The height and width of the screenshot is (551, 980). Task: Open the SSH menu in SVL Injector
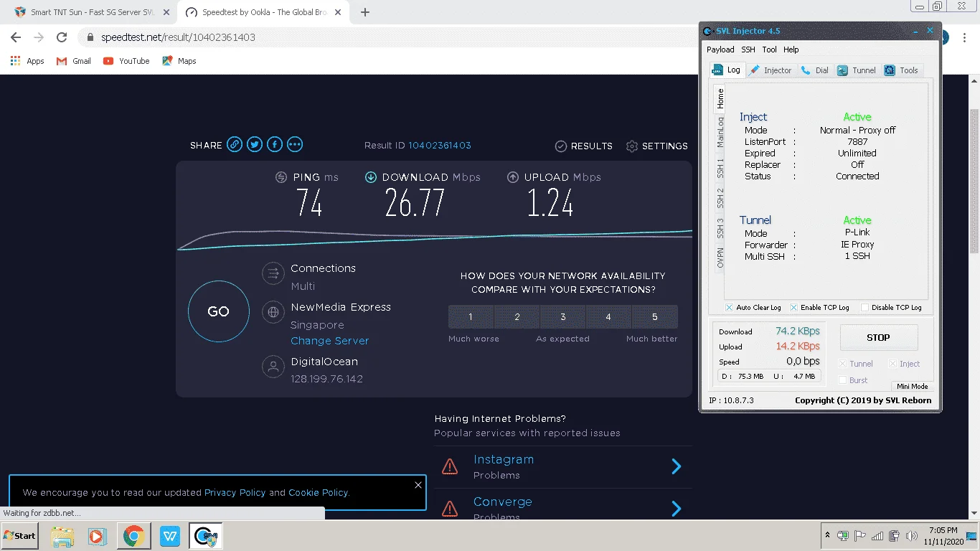[x=748, y=50]
